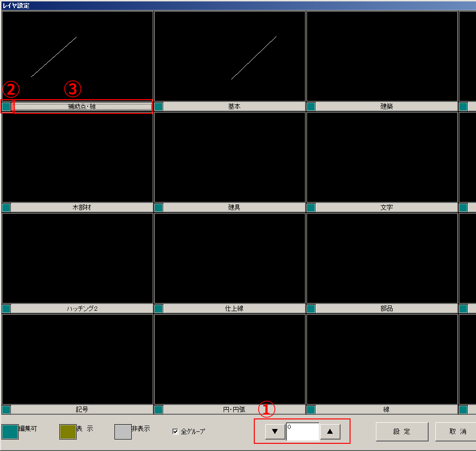The height and width of the screenshot is (451, 476).
Task: Click the ハッチング2 layer name button
Action: pos(82,309)
